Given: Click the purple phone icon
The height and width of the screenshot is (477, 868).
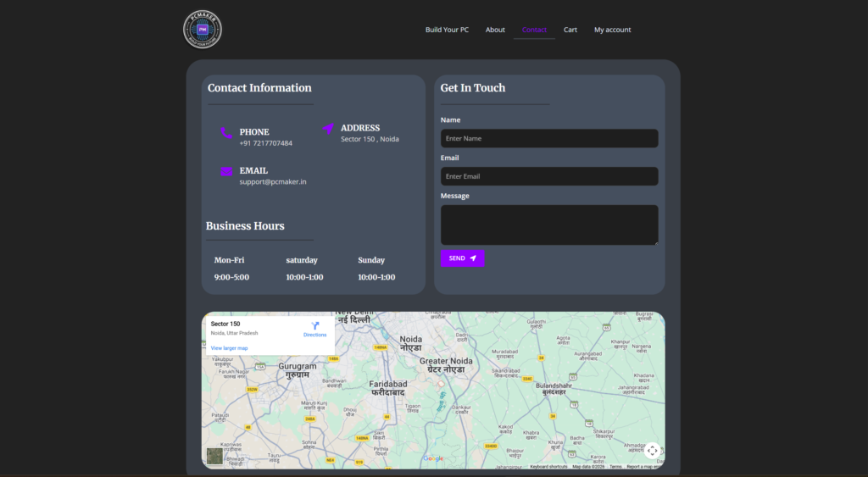Looking at the screenshot, I should click(x=226, y=133).
